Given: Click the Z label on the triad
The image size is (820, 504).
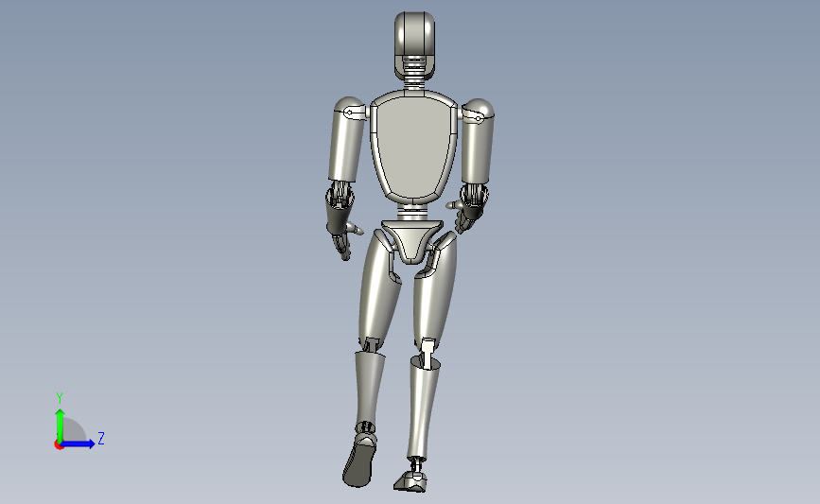Looking at the screenshot, I should [x=101, y=438].
